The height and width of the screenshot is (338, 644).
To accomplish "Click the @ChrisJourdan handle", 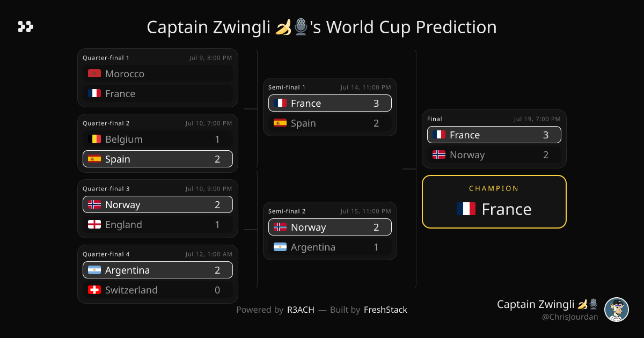I will pyautogui.click(x=570, y=317).
